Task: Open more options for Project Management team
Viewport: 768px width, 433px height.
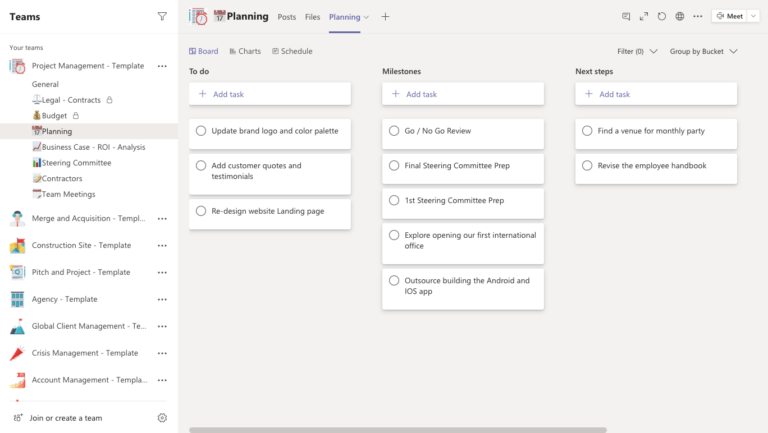Action: [x=162, y=66]
